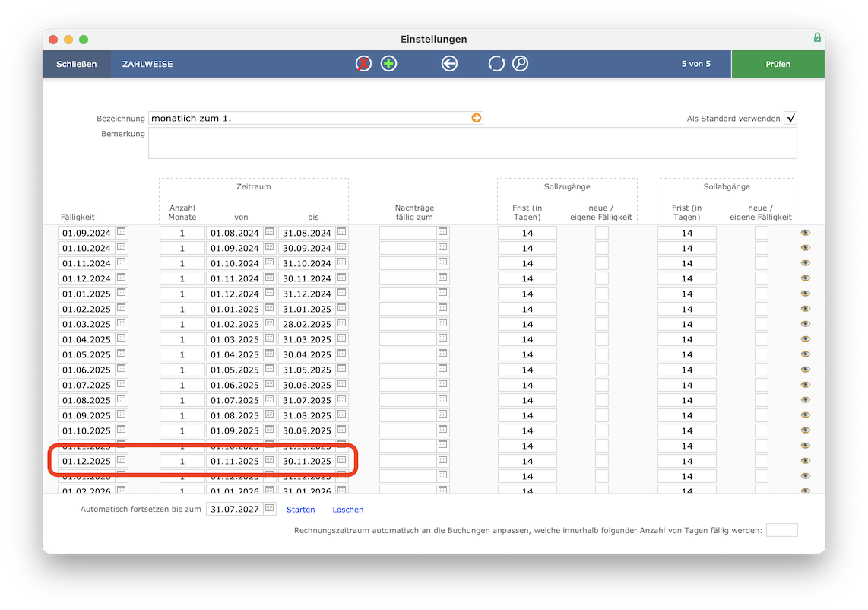
Task: Open calendar for Fälligkeit 01.12.2025
Action: [x=122, y=460]
